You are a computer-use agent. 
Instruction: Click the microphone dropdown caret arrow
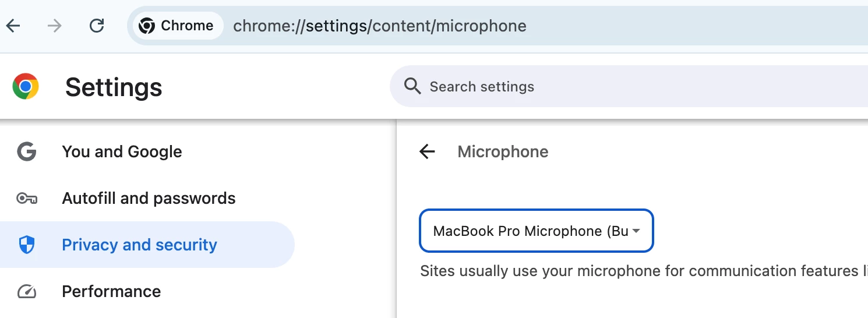click(636, 231)
